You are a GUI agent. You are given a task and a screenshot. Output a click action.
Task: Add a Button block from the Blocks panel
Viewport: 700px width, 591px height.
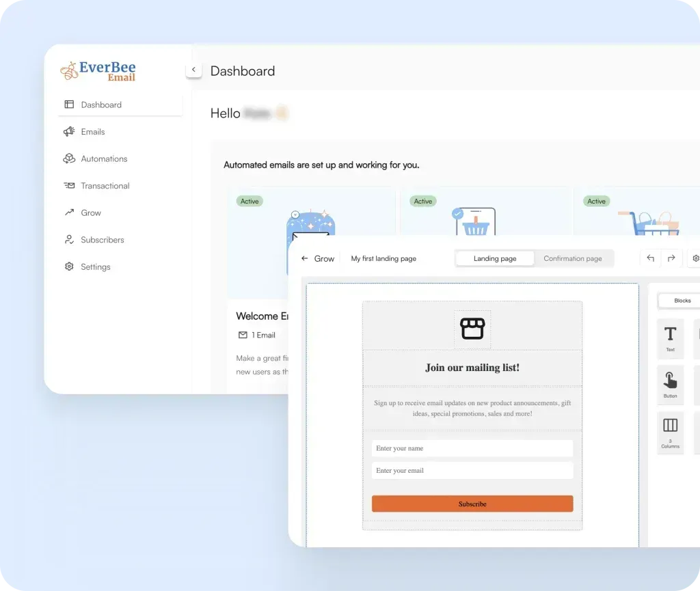(670, 384)
